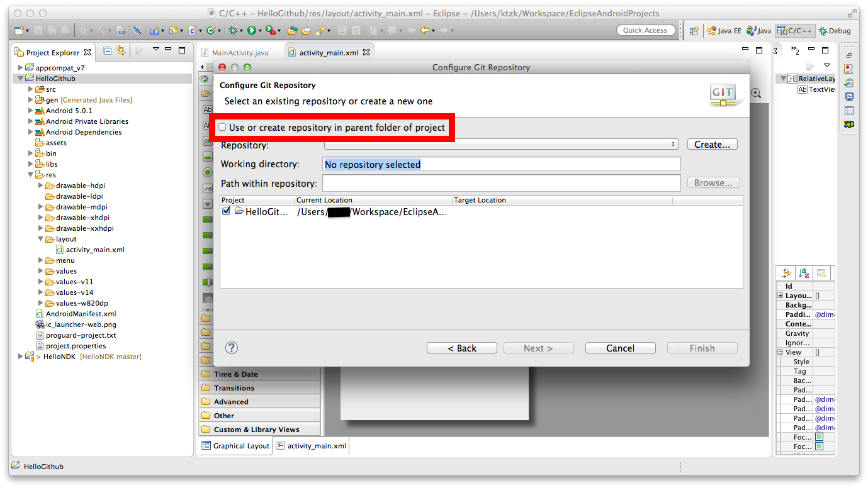Image resolution: width=868 pixels, height=488 pixels.
Task: Click the Open Perspective icon
Action: [694, 30]
